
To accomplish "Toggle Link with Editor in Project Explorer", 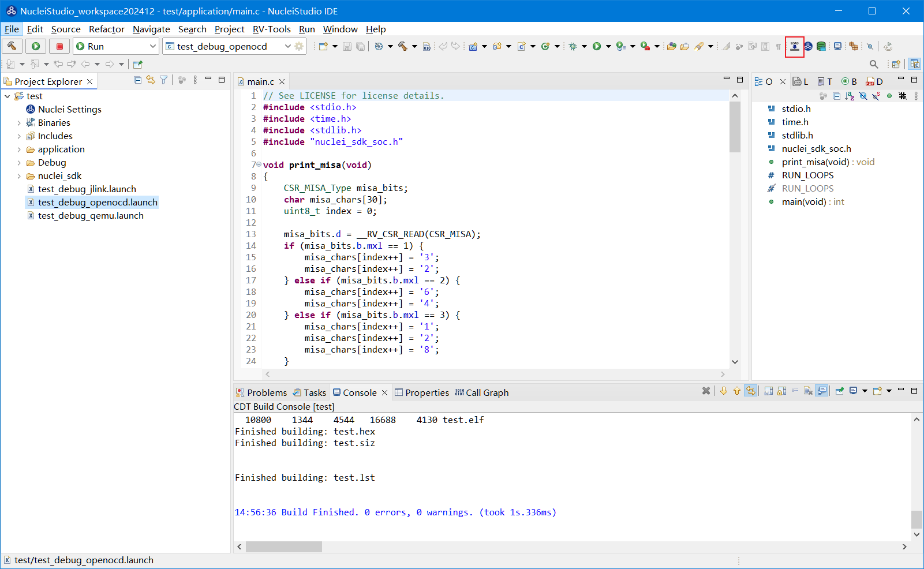I will point(151,80).
